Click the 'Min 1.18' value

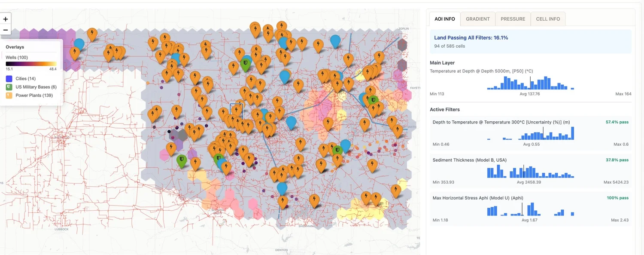point(440,220)
